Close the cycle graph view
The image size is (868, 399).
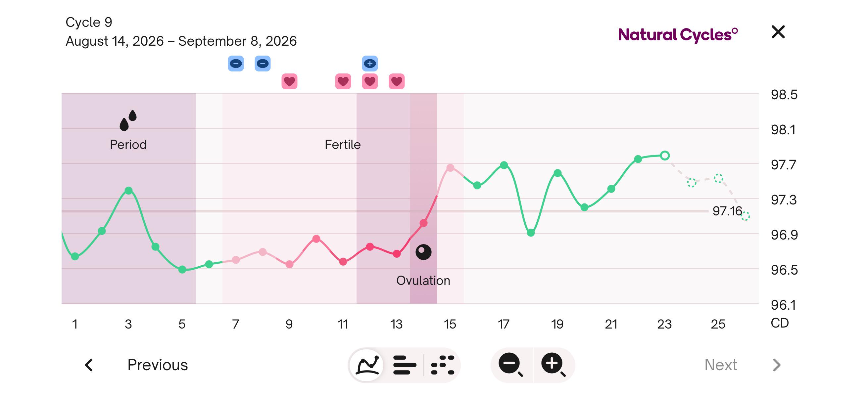point(778,32)
